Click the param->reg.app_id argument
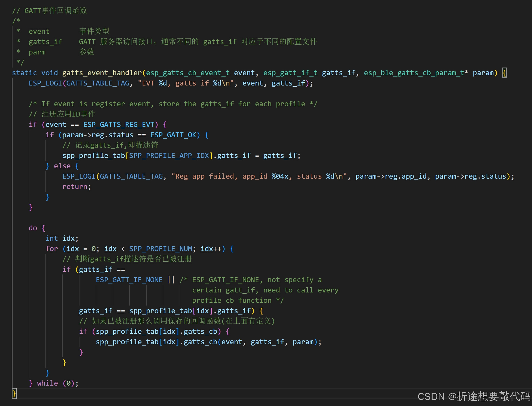The height and width of the screenshot is (406, 532). pos(391,176)
